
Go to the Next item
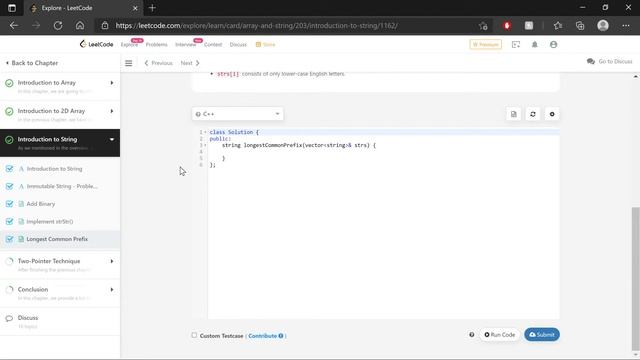[x=190, y=63]
